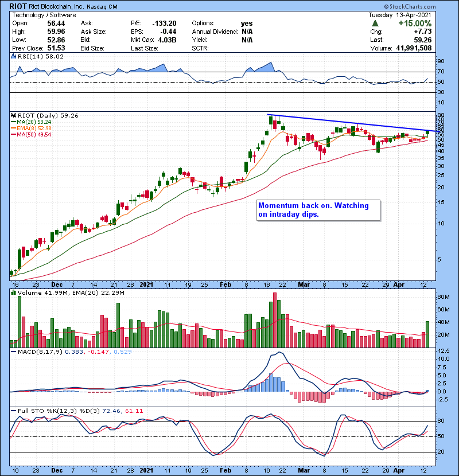This screenshot has height=476, width=459.
Task: Click the Mar label on price chart axis
Action: click(x=304, y=285)
